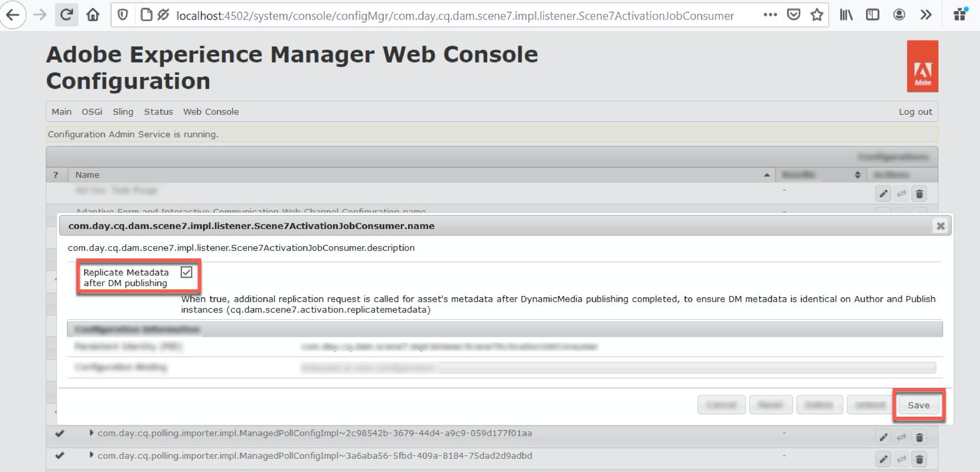Save the configuration
The width and height of the screenshot is (980, 472).
(919, 405)
